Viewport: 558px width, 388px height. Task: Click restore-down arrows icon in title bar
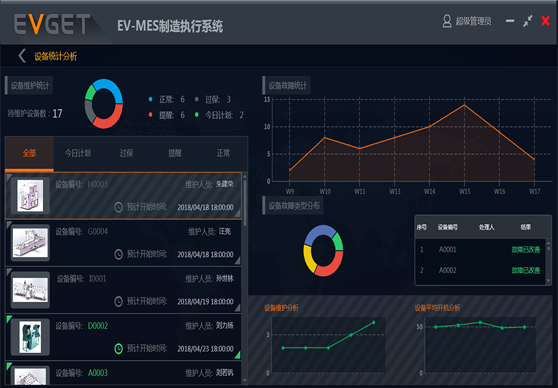528,21
